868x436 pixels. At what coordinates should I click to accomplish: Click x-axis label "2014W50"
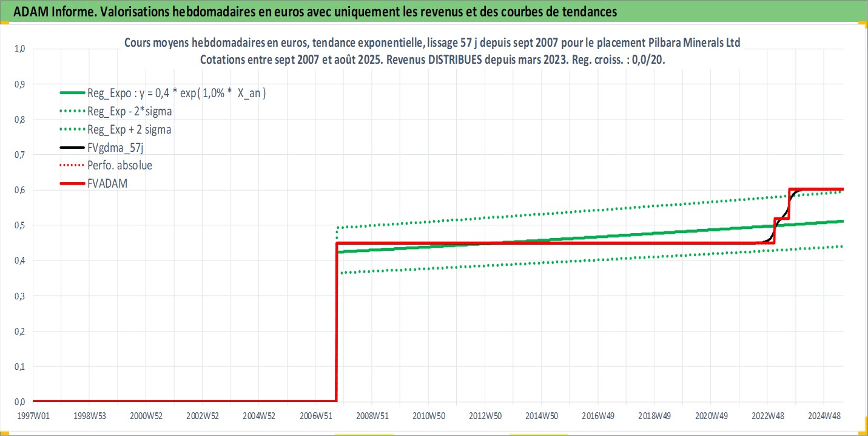tap(541, 416)
